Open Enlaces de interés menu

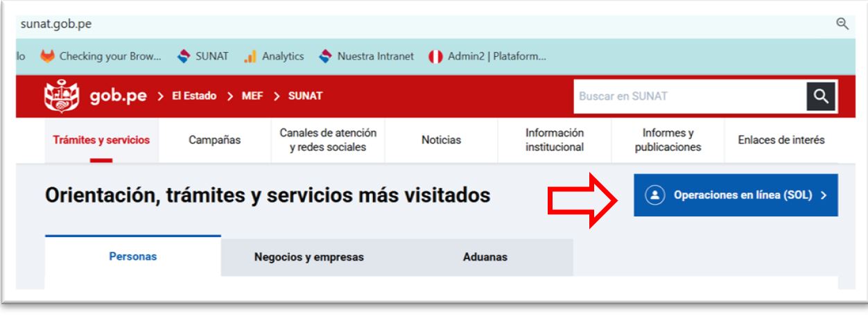(x=781, y=140)
